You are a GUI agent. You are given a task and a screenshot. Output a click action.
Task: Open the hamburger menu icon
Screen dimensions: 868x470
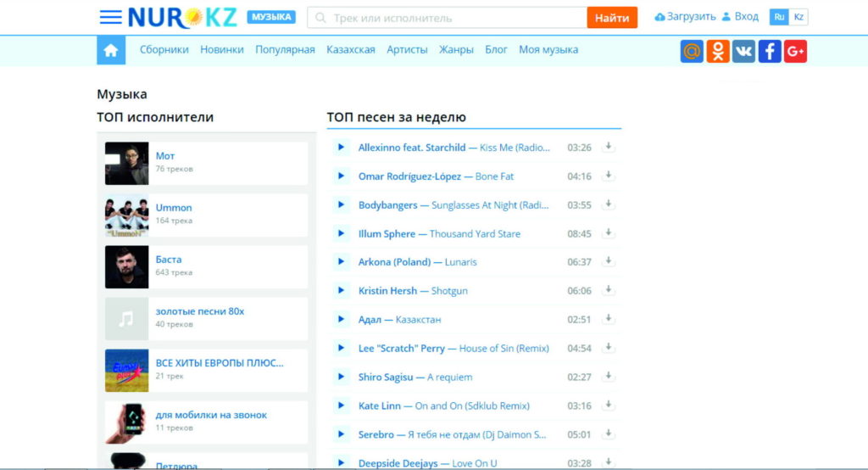pos(110,17)
